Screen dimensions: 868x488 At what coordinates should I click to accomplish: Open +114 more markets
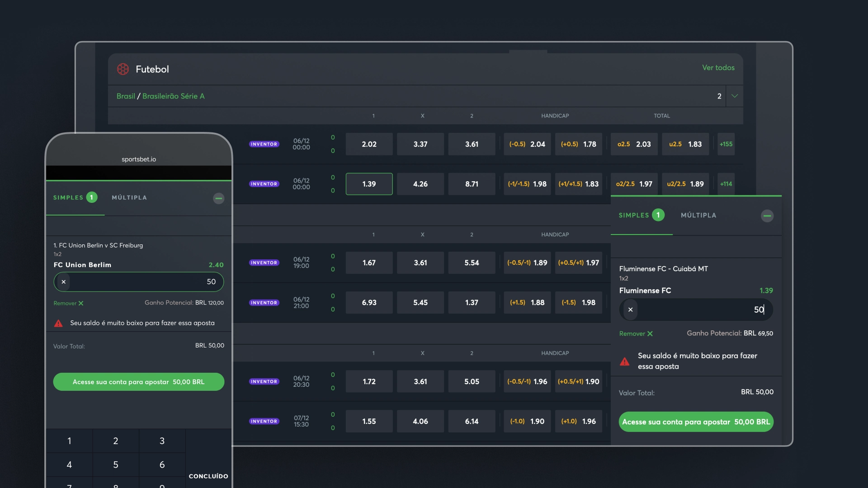[x=726, y=184]
